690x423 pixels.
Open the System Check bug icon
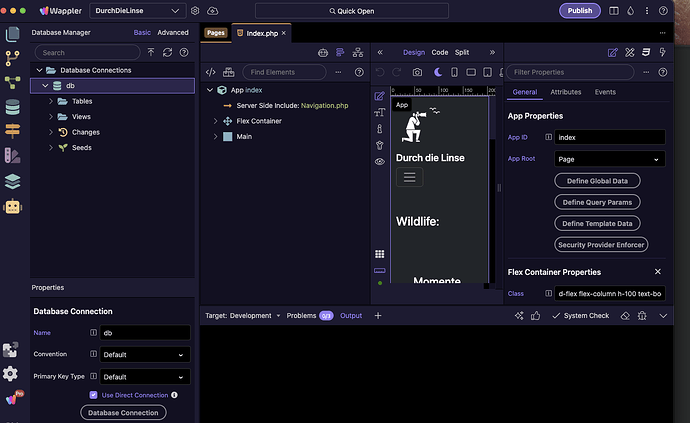pos(642,316)
